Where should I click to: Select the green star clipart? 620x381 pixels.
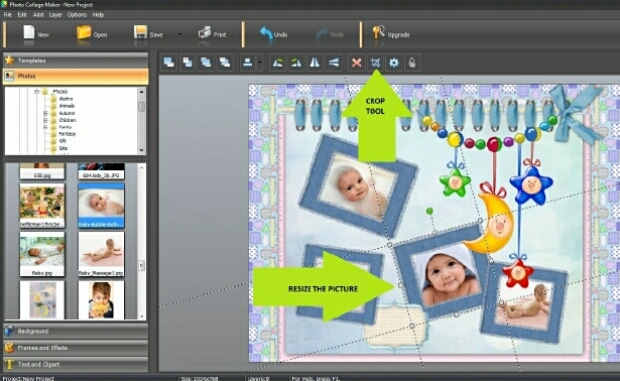tap(455, 182)
